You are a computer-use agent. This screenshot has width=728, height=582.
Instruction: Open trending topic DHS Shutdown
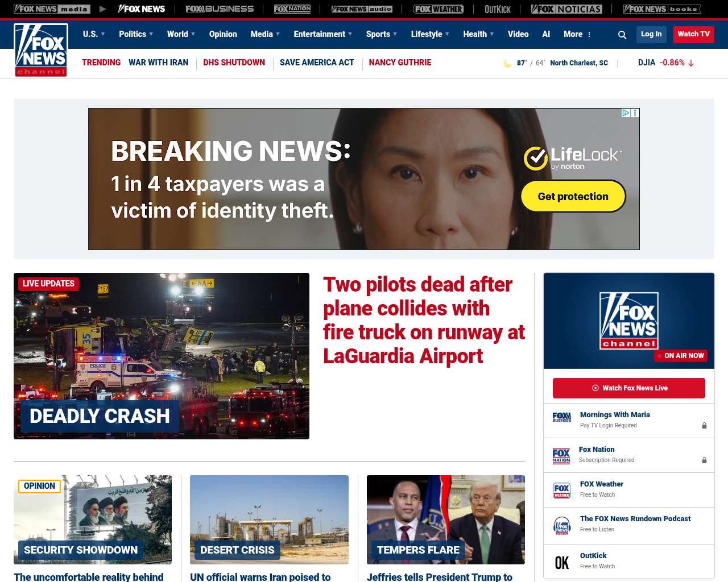click(x=234, y=63)
